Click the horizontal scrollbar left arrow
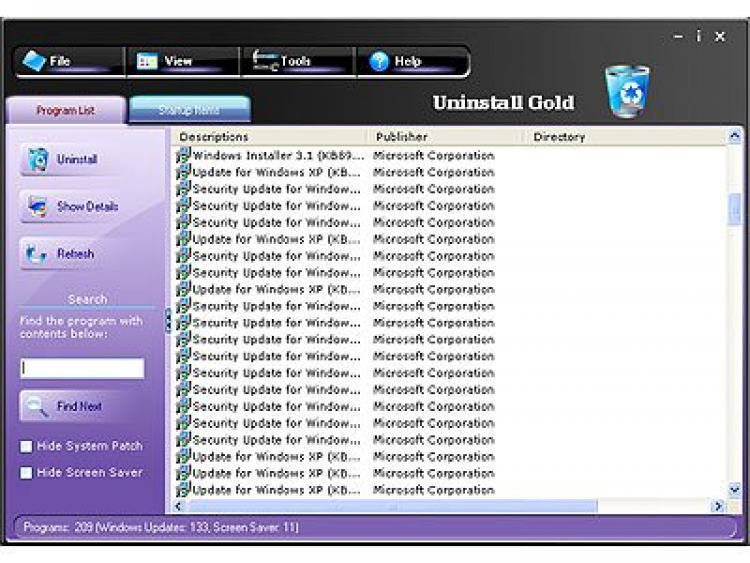 178,506
